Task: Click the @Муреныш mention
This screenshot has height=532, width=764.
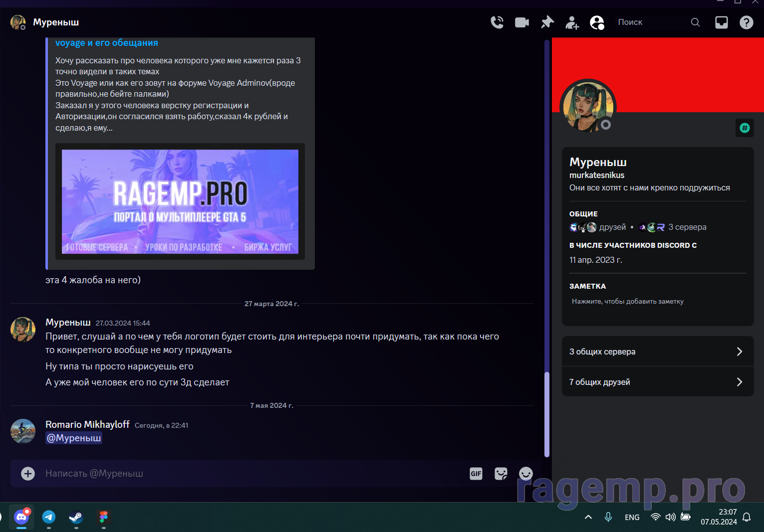Action: [74, 438]
